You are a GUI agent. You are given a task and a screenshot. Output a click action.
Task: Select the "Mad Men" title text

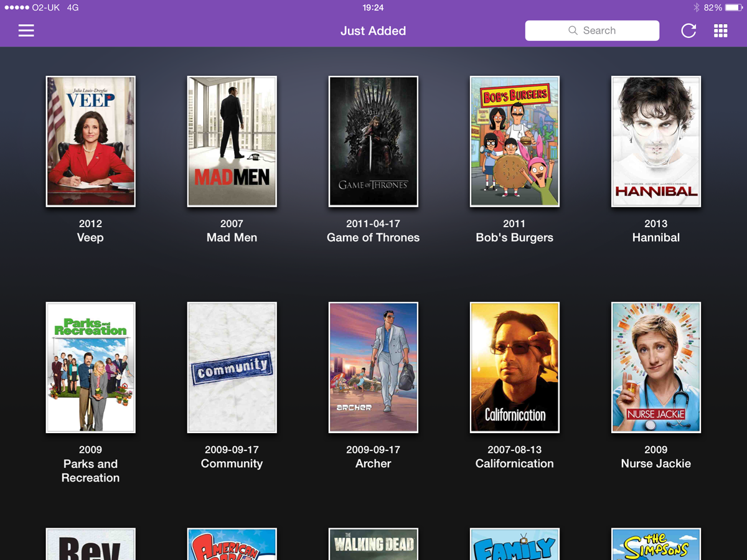232,238
